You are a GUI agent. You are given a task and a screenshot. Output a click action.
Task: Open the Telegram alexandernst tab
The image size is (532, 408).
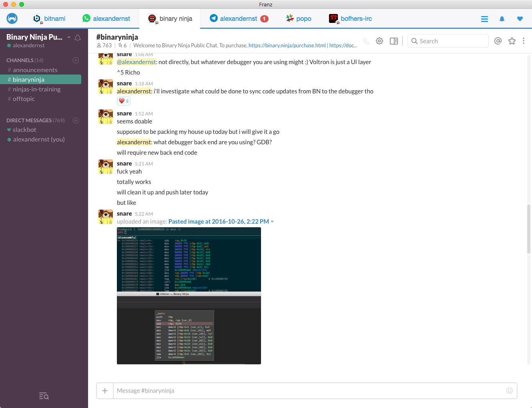coord(239,18)
